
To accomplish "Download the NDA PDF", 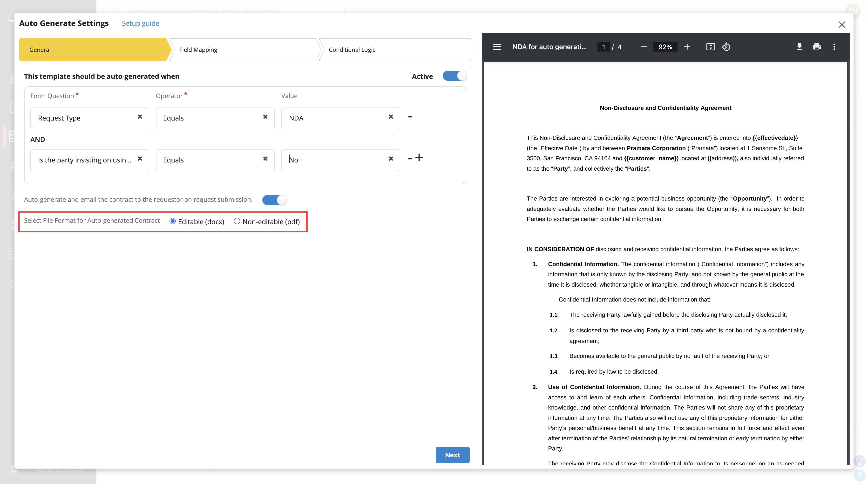I will [799, 47].
